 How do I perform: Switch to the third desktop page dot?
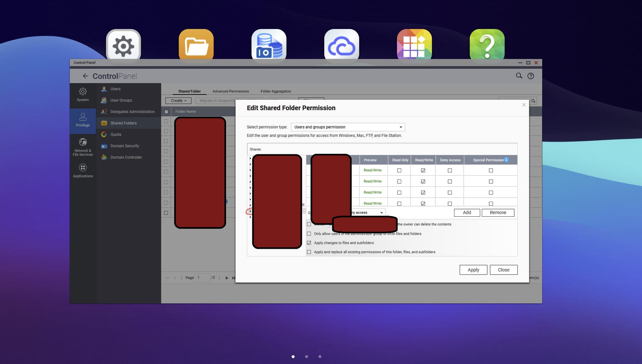[320, 357]
